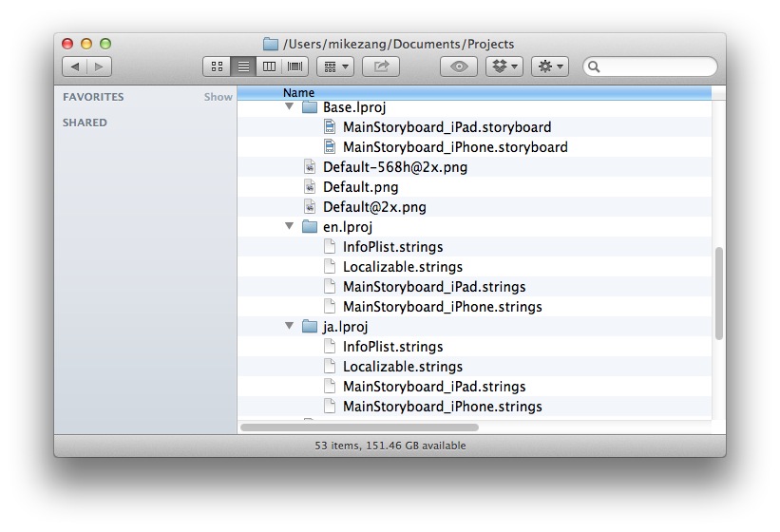Go back with the left arrow button
The height and width of the screenshot is (532, 780).
point(75,66)
